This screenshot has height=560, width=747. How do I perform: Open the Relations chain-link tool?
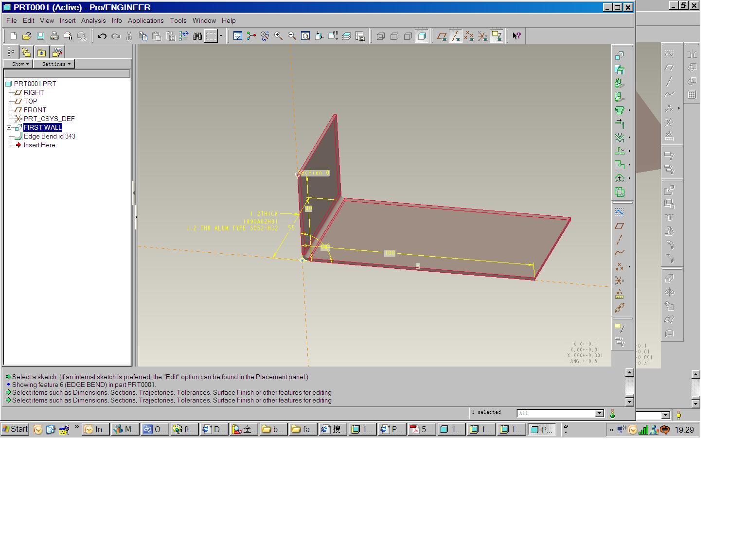coord(619,308)
